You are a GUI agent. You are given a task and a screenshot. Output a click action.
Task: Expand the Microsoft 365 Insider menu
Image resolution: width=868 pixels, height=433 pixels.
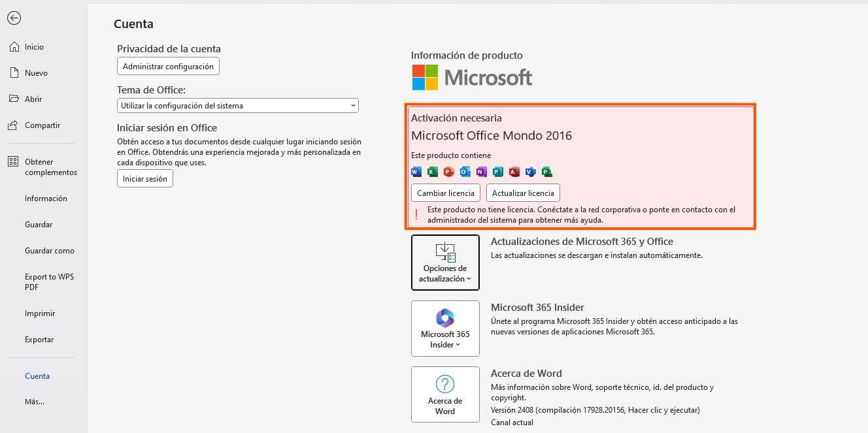click(x=445, y=329)
